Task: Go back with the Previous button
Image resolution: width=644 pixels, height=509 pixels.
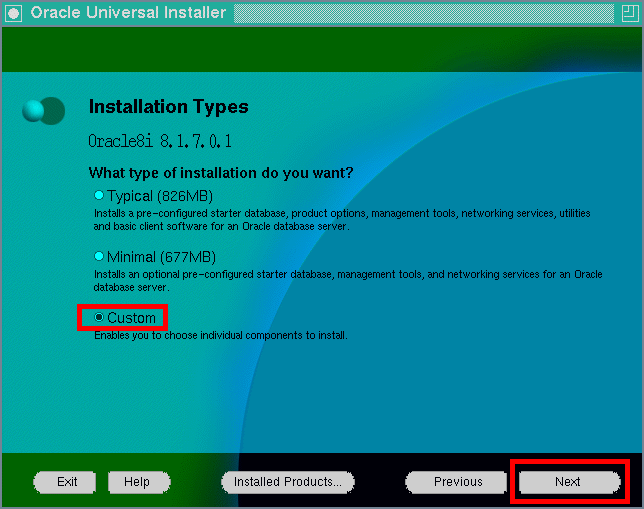Action: pyautogui.click(x=458, y=482)
